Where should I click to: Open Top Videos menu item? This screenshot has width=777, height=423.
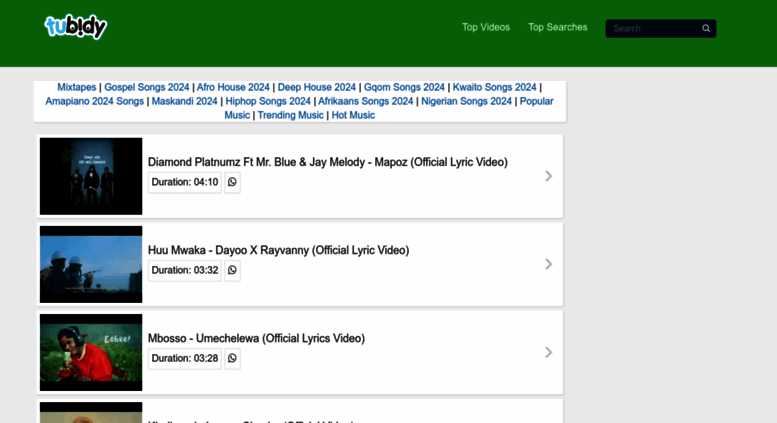point(486,27)
